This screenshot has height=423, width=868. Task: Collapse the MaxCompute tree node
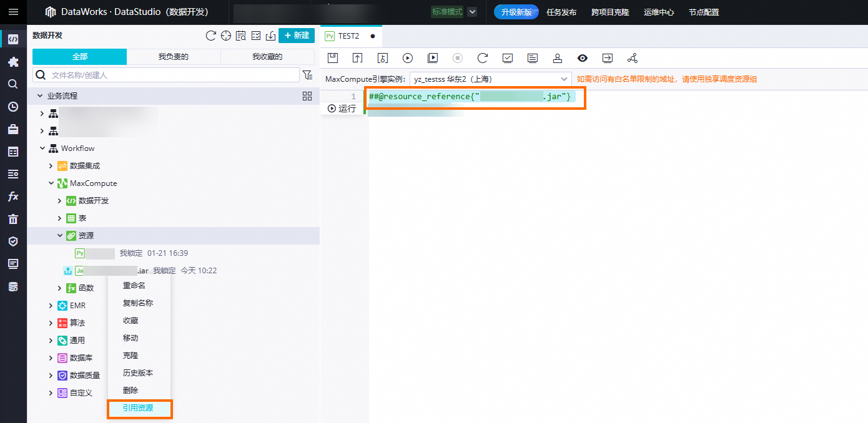[51, 183]
